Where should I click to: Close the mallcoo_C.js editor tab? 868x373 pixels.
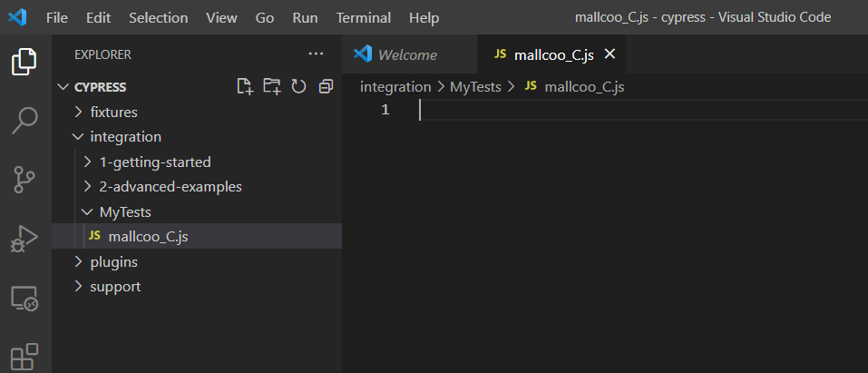pyautogui.click(x=610, y=54)
